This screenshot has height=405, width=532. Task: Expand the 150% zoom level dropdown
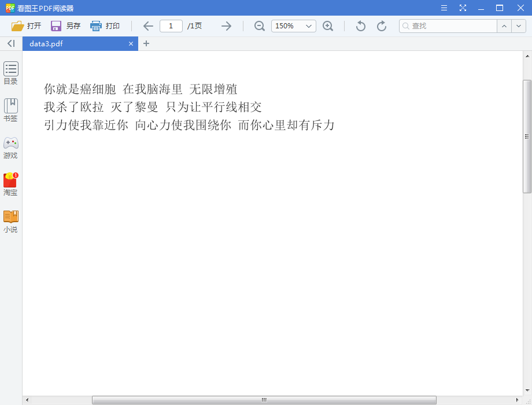coord(294,26)
